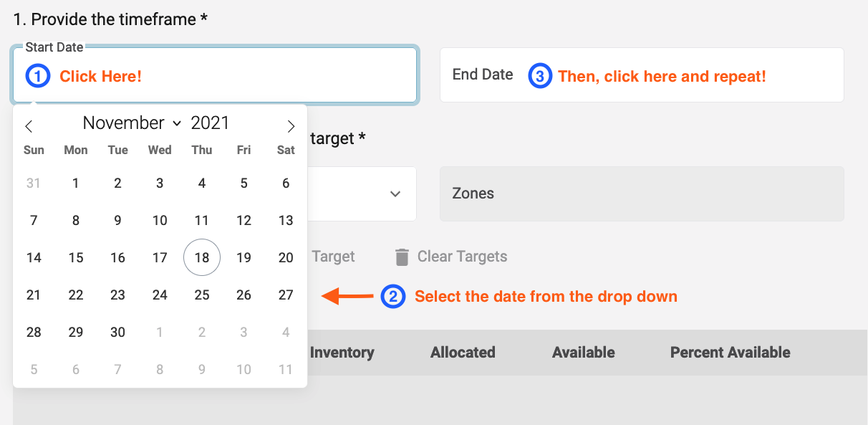
Task: Click the Available column header
Action: pyautogui.click(x=584, y=353)
